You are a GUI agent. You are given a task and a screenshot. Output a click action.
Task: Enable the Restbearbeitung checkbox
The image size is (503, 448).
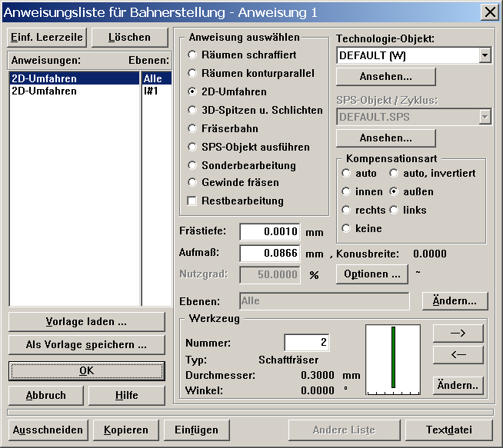192,201
